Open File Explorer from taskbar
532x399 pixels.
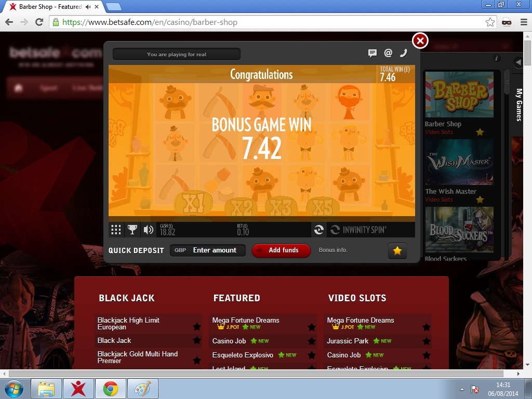click(46, 389)
